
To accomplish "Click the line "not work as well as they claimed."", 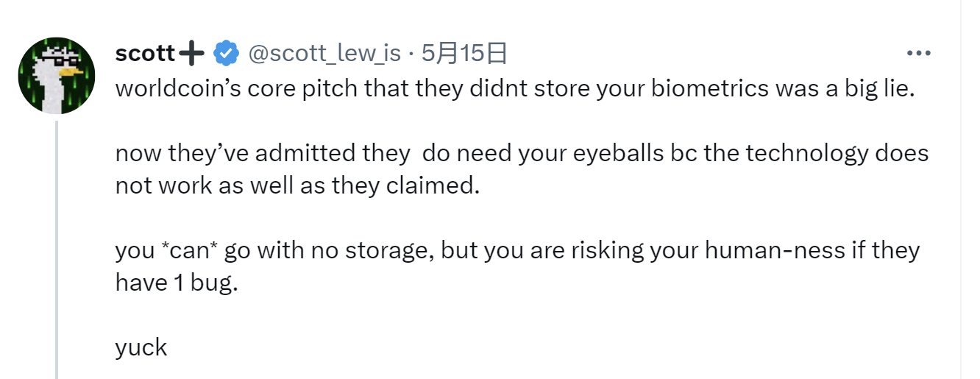I will coord(297,185).
